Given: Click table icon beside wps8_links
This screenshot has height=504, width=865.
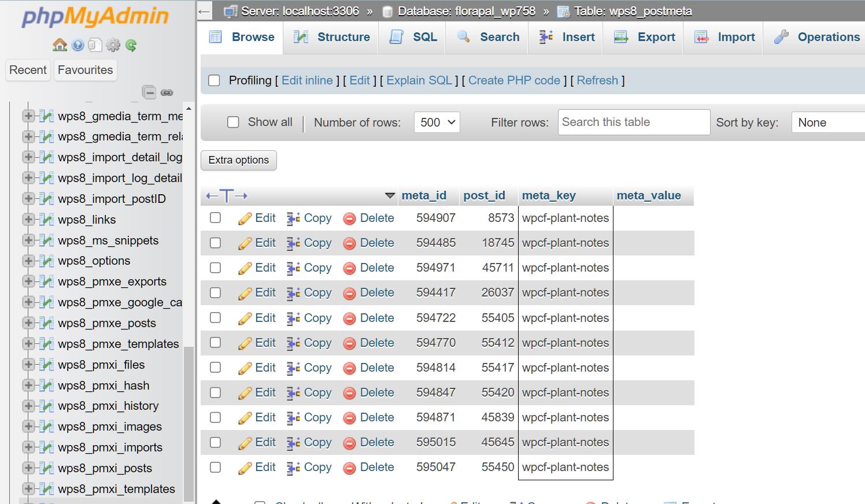Looking at the screenshot, I should coord(47,220).
